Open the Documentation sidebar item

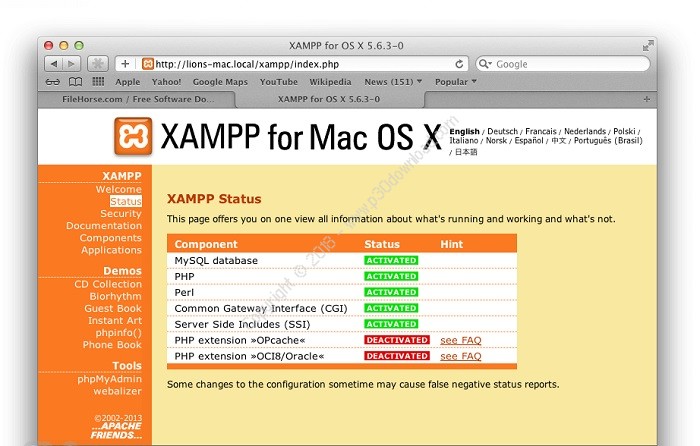[104, 225]
